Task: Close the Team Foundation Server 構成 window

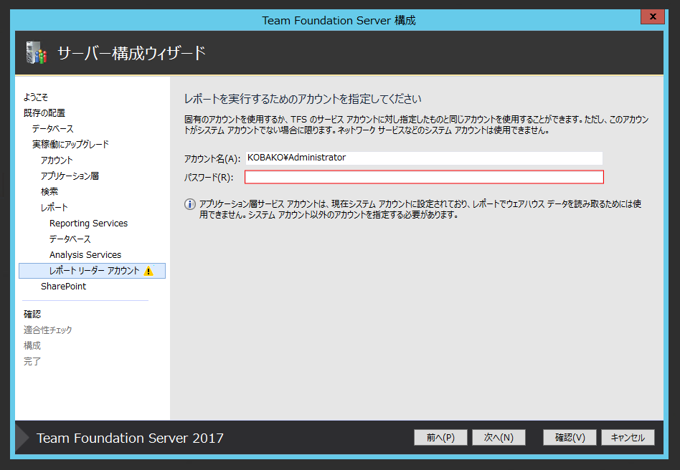Action: (x=652, y=16)
